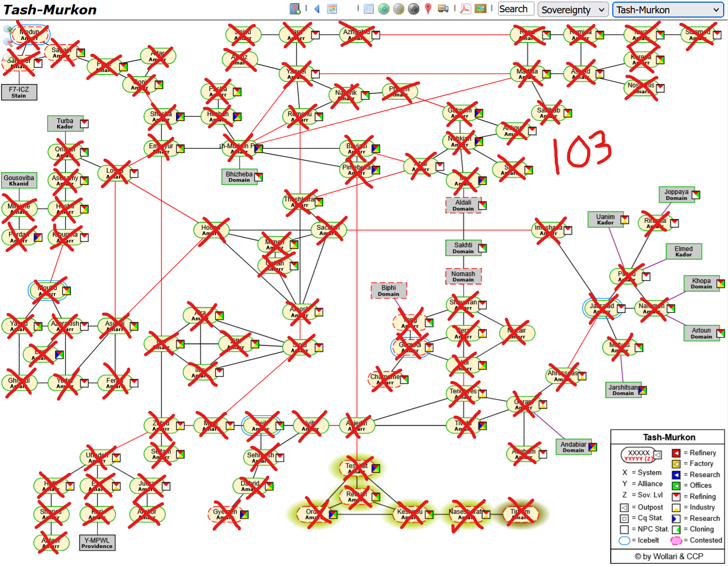Open Biphi Domain region link

(388, 290)
